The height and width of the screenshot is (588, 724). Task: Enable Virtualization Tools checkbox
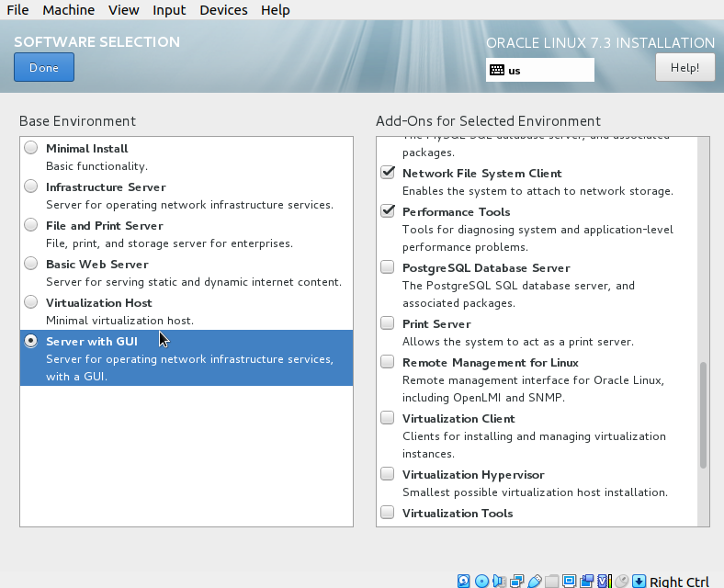388,513
